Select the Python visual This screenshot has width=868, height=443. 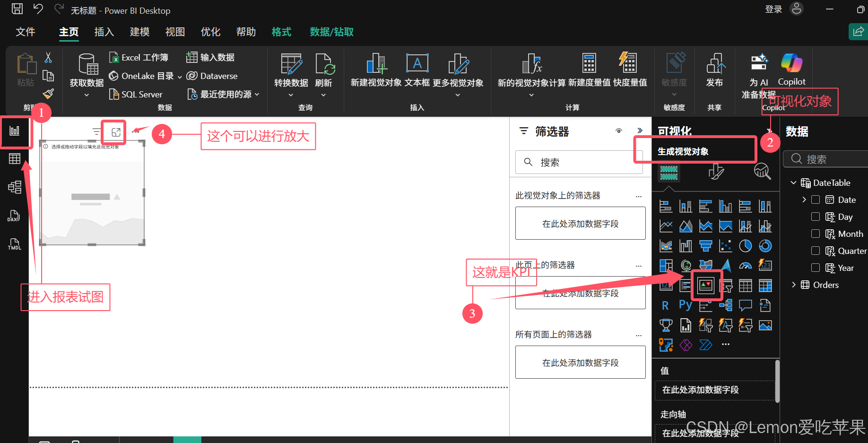click(x=686, y=305)
